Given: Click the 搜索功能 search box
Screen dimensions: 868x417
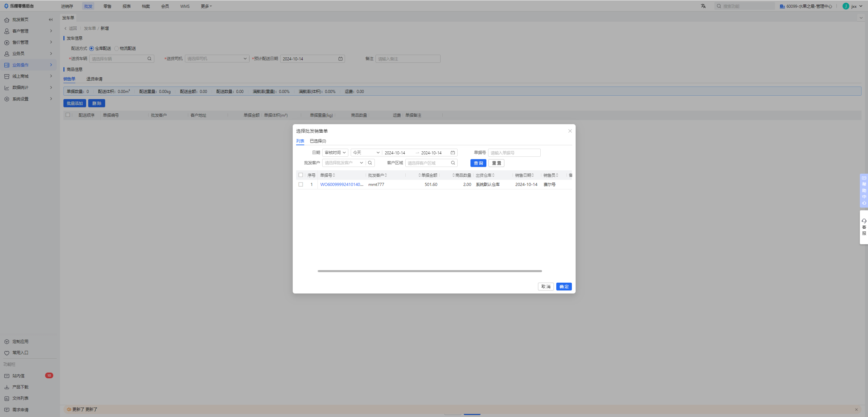Looking at the screenshot, I should 745,6.
